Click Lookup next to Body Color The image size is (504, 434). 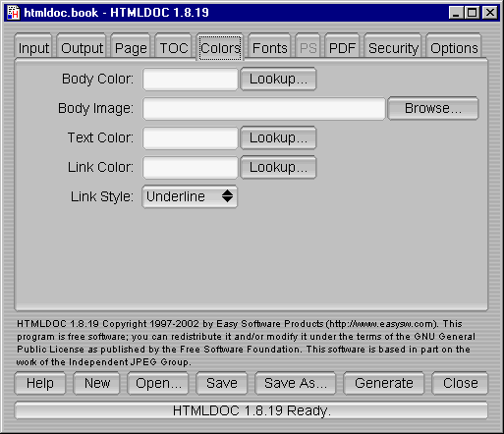(x=278, y=79)
